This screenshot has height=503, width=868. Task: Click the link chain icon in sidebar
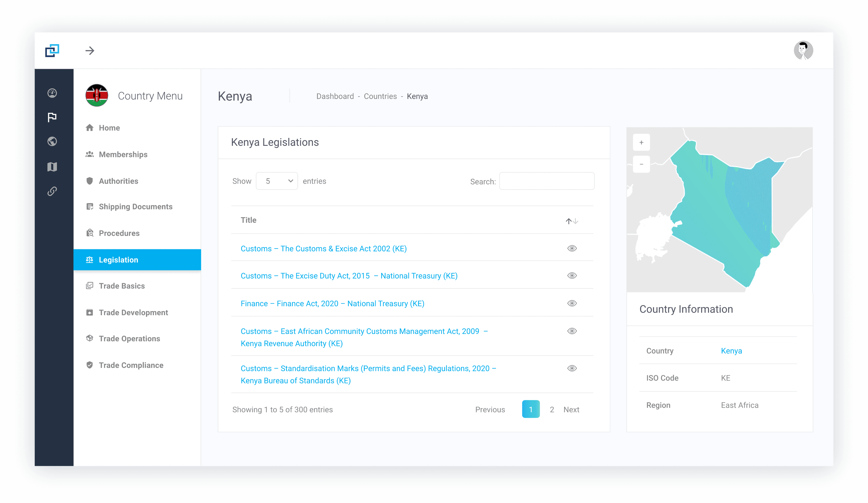pos(52,191)
